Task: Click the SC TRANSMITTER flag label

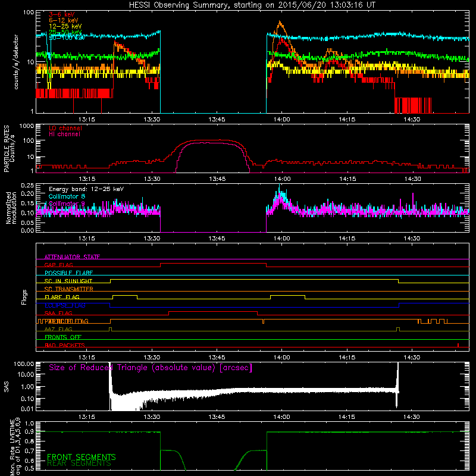Action: click(69, 289)
